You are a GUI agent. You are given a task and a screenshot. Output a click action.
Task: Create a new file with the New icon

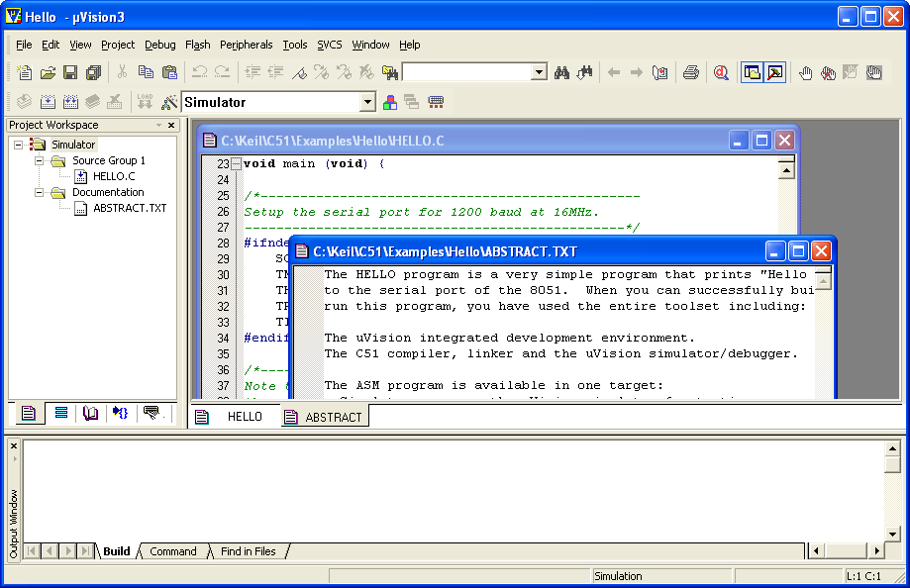(x=25, y=72)
